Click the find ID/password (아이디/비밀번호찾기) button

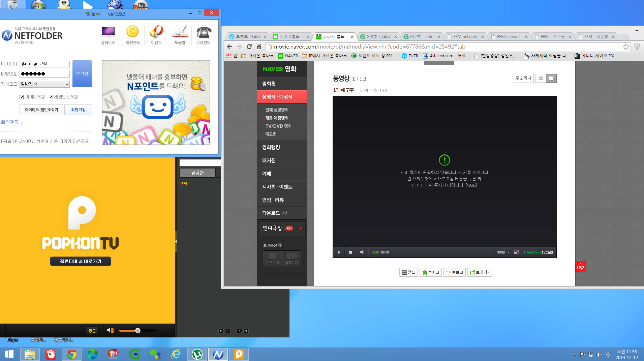pyautogui.click(x=41, y=110)
